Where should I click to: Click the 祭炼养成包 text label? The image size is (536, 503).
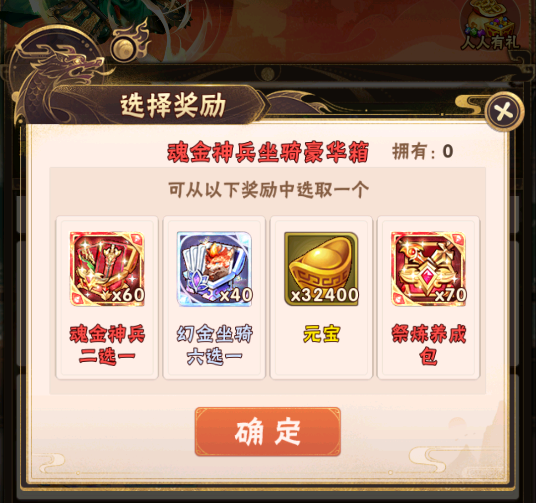(428, 345)
